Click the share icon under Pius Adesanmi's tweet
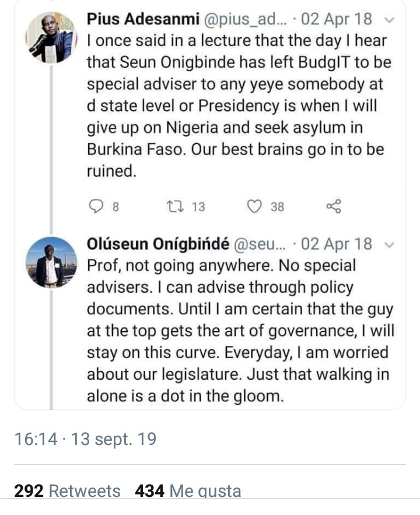 pyautogui.click(x=334, y=206)
